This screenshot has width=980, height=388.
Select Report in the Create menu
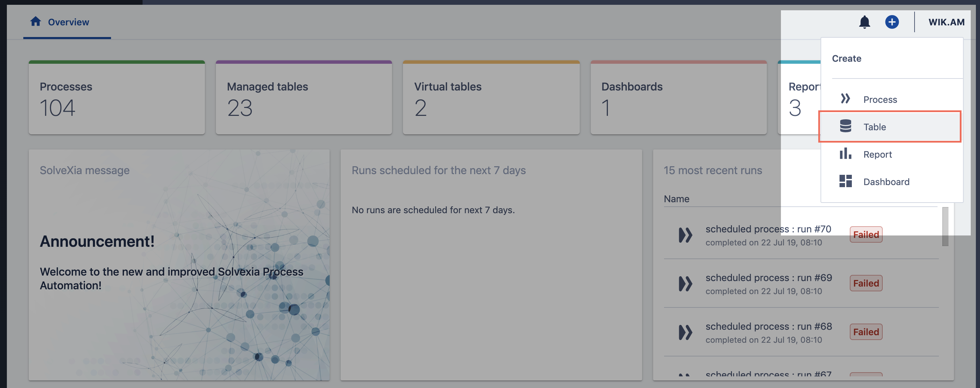(x=877, y=155)
